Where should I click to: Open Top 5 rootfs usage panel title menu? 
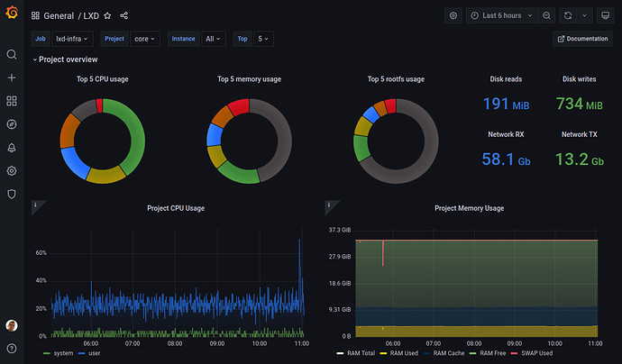396,79
